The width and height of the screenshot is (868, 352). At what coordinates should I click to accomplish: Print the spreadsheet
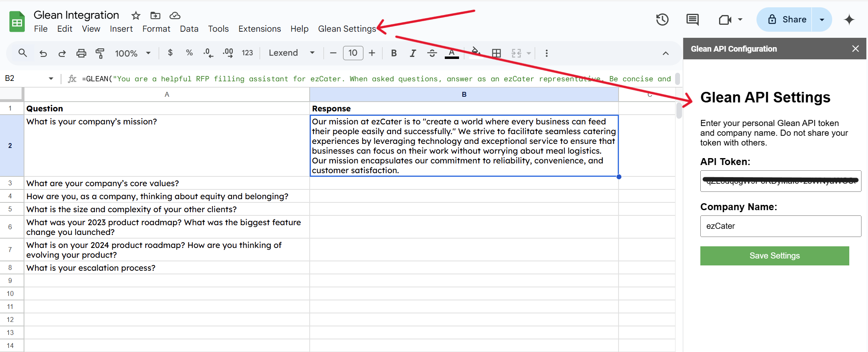click(81, 53)
